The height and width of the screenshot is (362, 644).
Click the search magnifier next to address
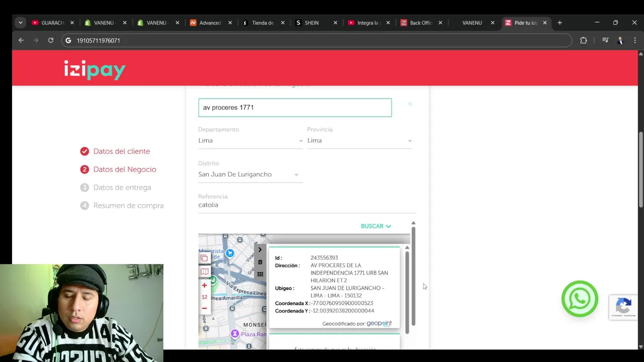pos(410,104)
